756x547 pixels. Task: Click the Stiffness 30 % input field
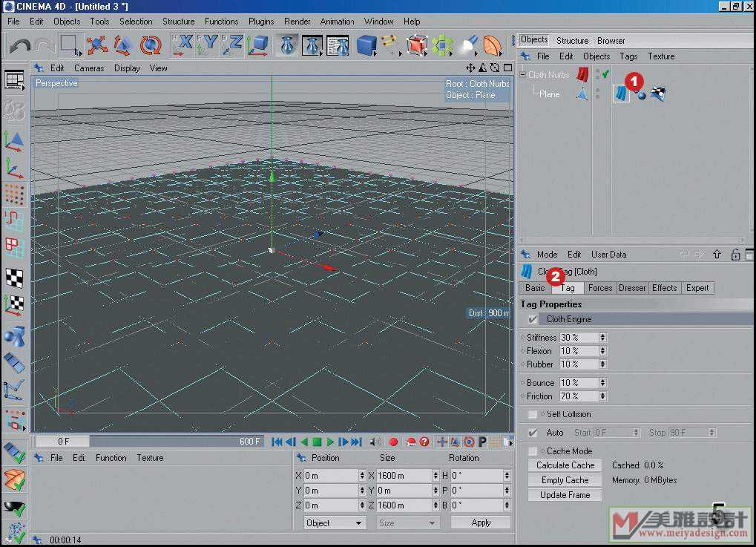[x=579, y=337]
